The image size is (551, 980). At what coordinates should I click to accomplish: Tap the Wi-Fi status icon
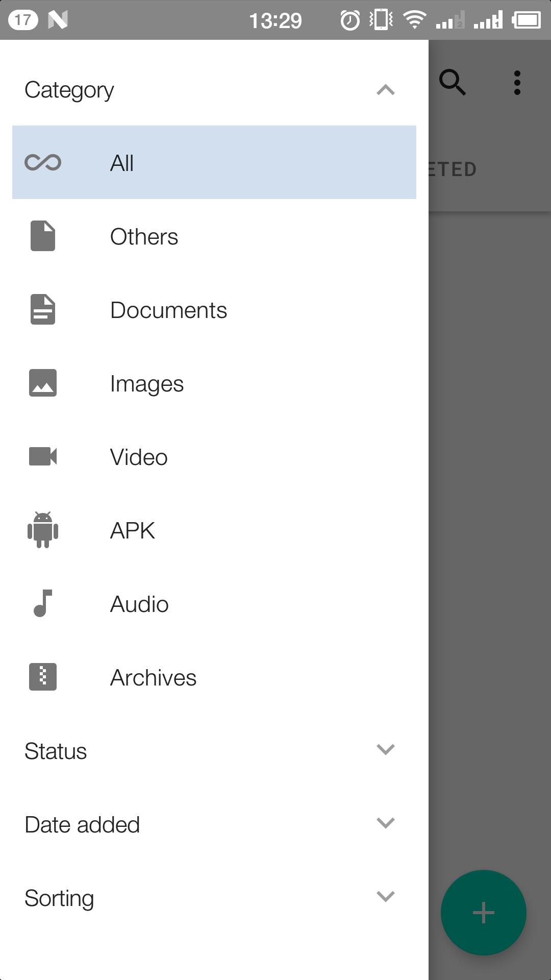[415, 20]
